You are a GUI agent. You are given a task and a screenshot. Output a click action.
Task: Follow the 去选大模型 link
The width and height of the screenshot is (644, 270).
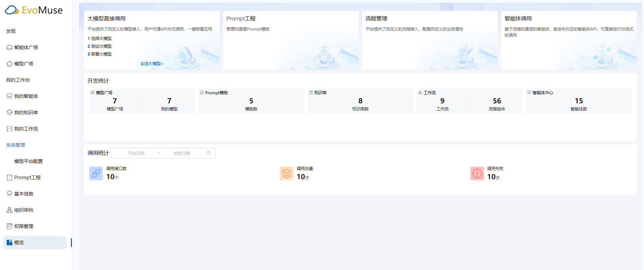pos(152,64)
